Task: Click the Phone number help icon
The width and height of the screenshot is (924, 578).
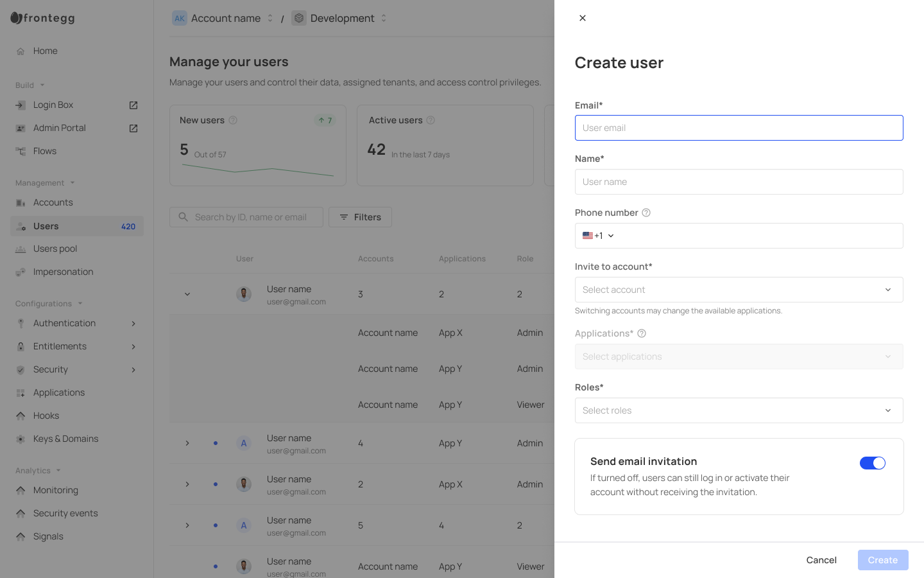Action: click(646, 213)
